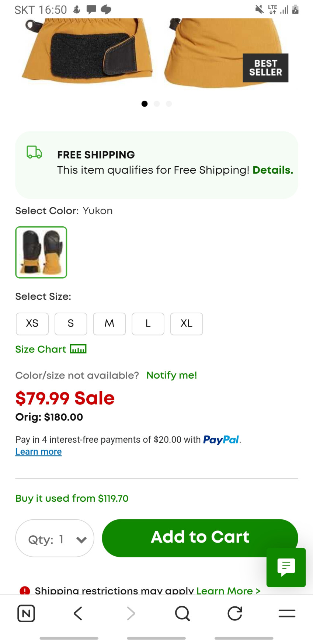This screenshot has height=644, width=313.
Task: Jump to the second image carousel dot
Action: pyautogui.click(x=157, y=104)
